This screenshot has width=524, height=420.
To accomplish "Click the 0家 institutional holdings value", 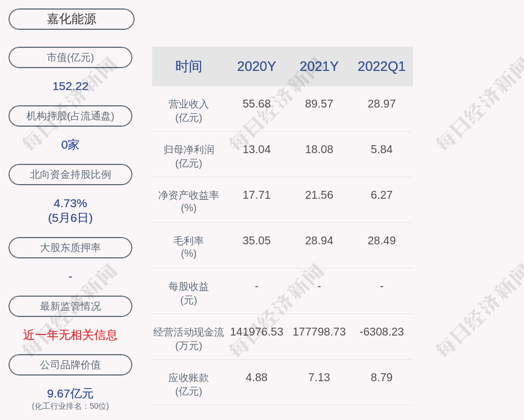I will [x=70, y=145].
